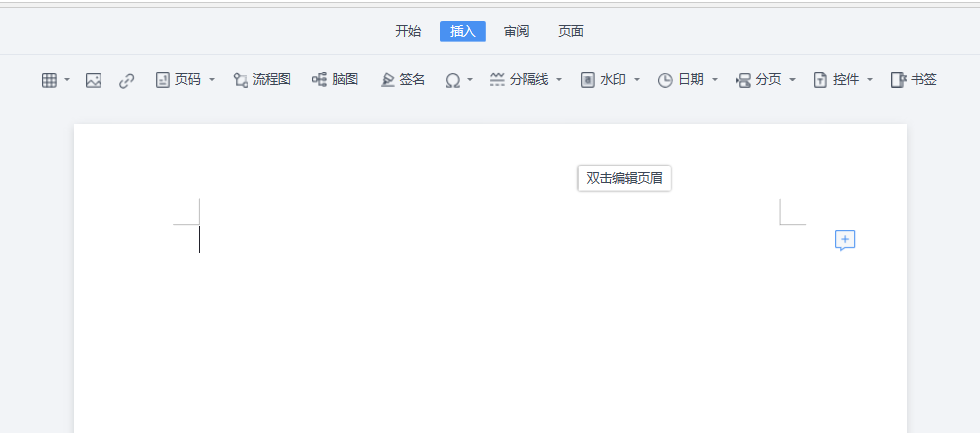Open the 审阅 review tab
The width and height of the screenshot is (980, 433).
[516, 31]
